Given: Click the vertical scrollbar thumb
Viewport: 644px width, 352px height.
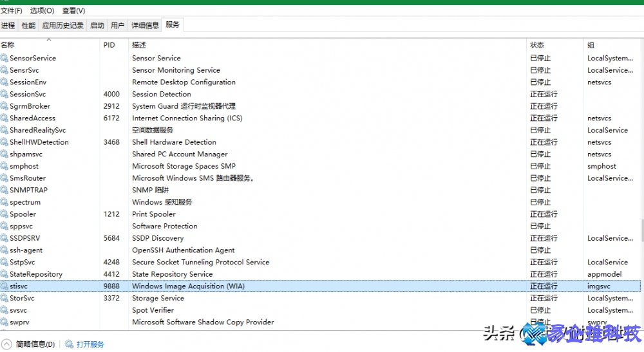Looking at the screenshot, I should pyautogui.click(x=641, y=230).
